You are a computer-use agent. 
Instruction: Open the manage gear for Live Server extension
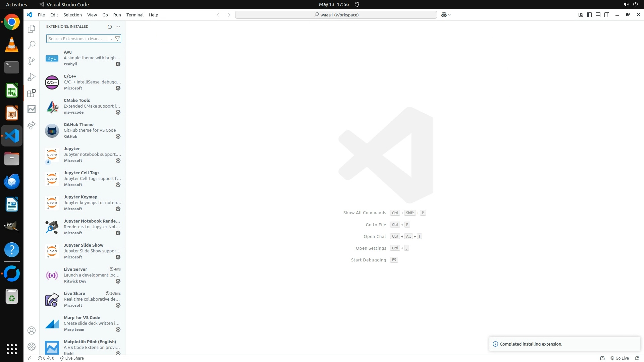(x=118, y=281)
